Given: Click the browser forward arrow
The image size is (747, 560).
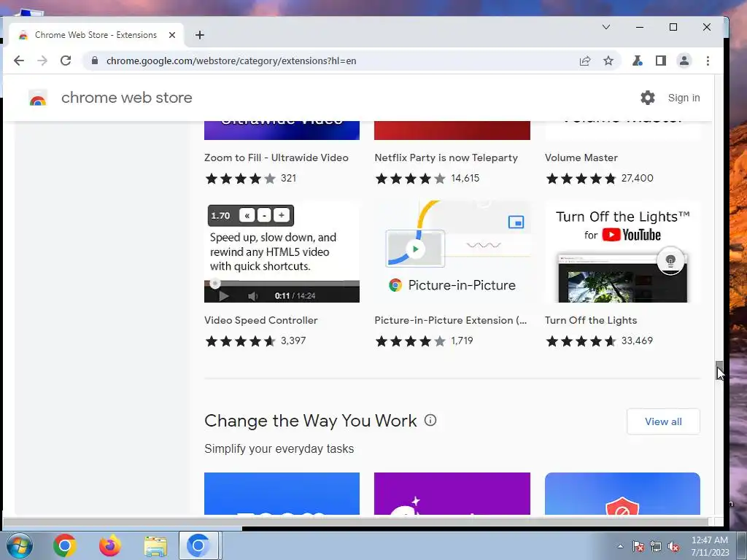Looking at the screenshot, I should (x=42, y=61).
